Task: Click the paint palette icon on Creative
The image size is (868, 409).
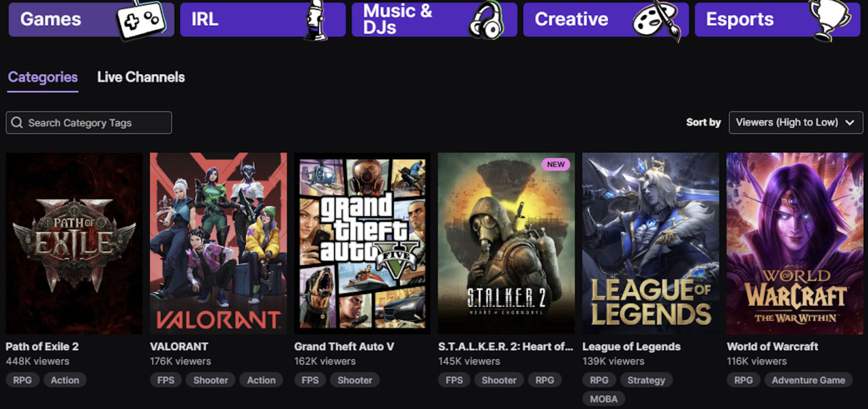Action: pos(656,21)
